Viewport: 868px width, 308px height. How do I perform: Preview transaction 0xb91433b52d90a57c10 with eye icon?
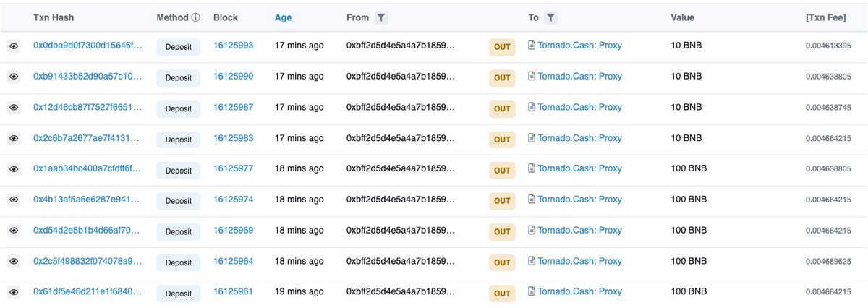[x=13, y=77]
